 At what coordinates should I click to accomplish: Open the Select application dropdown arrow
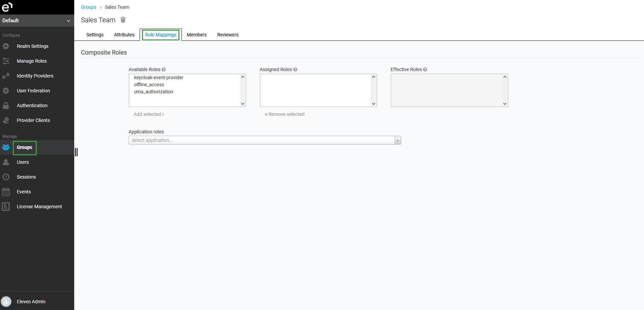[398, 141]
